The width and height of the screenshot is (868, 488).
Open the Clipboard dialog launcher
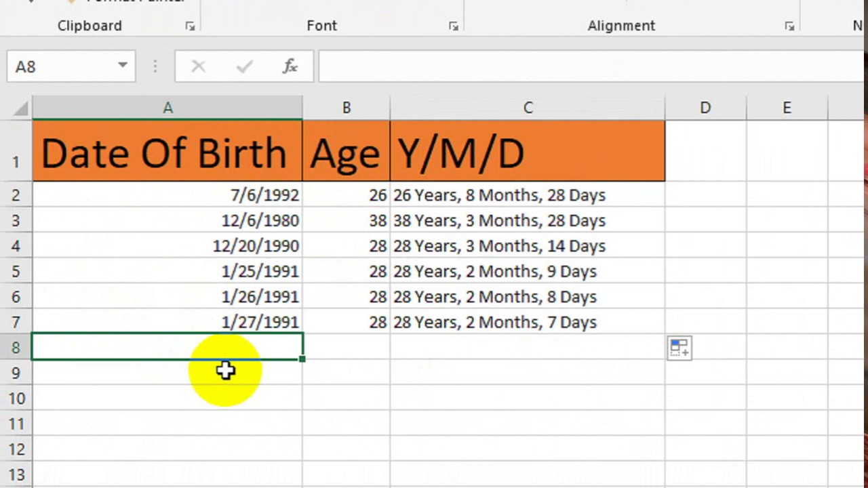(190, 26)
